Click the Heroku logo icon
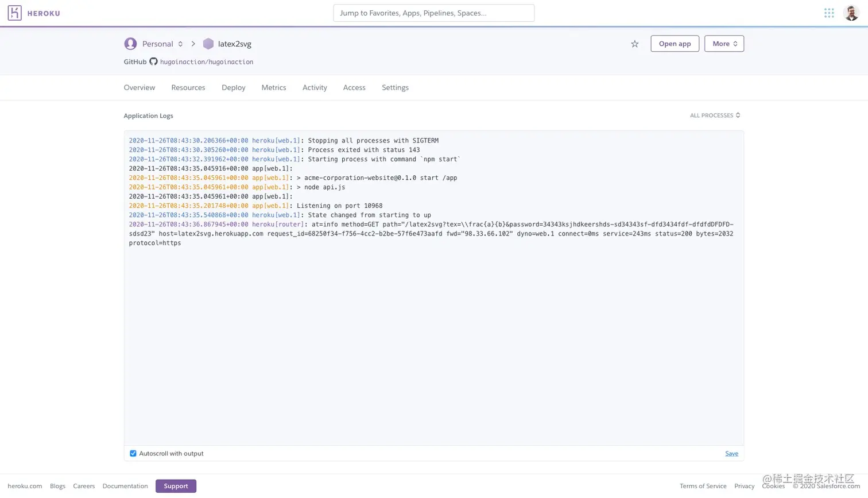The height and width of the screenshot is (498, 868). 15,13
